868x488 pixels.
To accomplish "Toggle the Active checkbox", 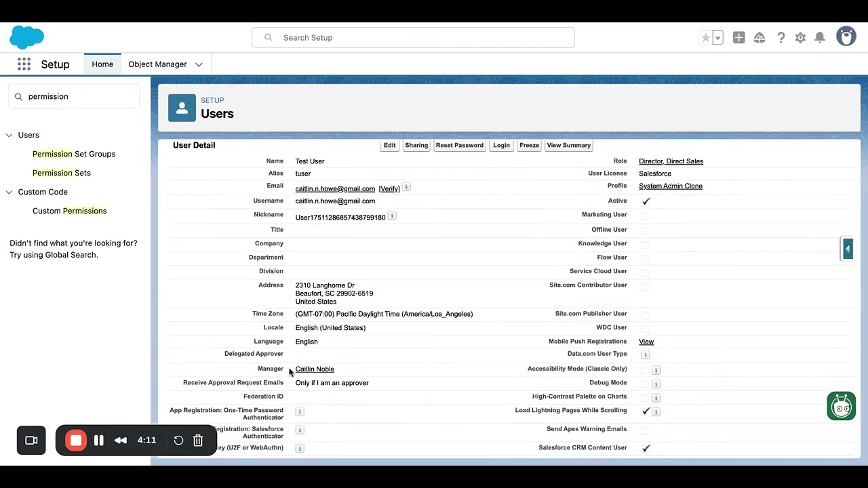I will pyautogui.click(x=646, y=201).
